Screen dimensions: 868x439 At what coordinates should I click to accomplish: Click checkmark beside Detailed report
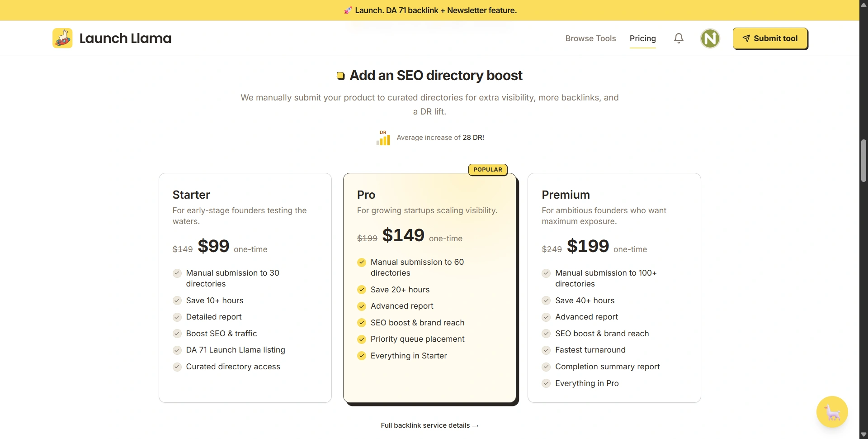pyautogui.click(x=177, y=317)
